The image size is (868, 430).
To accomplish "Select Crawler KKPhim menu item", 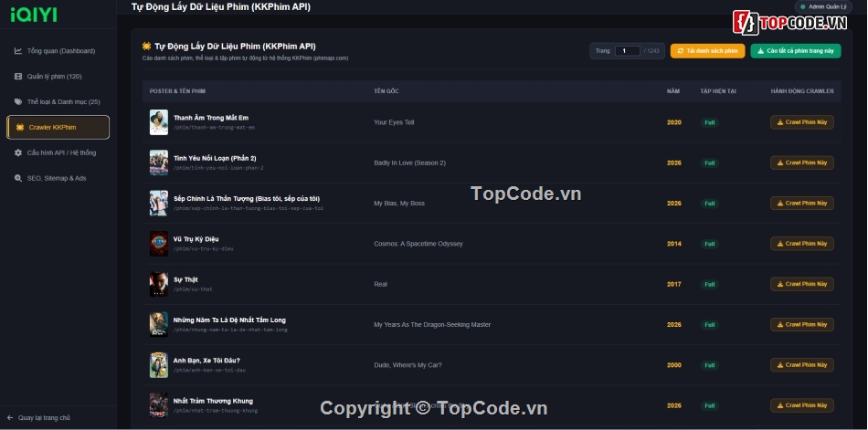I will 58,127.
